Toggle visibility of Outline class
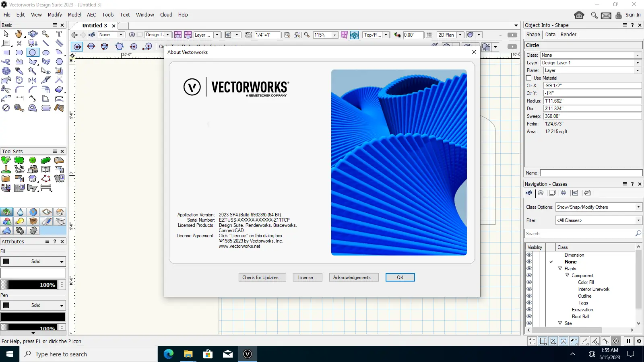Screen dimensions: 644x362 pyautogui.click(x=529, y=296)
